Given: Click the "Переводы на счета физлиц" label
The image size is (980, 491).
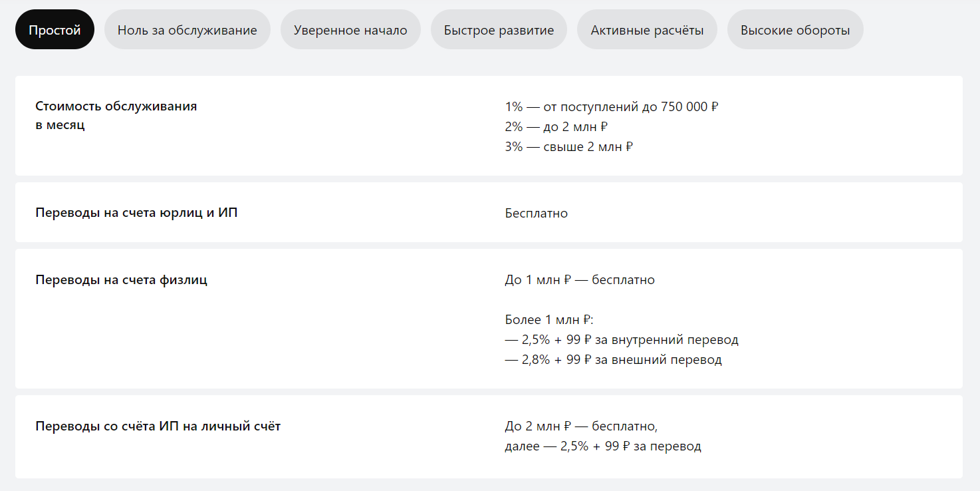Looking at the screenshot, I should pyautogui.click(x=121, y=279).
